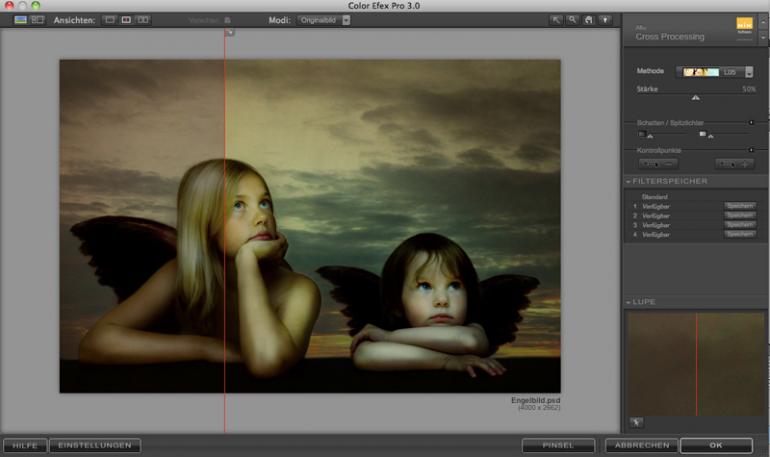Click Speichern for slot 2
770x457 pixels.
tap(740, 215)
